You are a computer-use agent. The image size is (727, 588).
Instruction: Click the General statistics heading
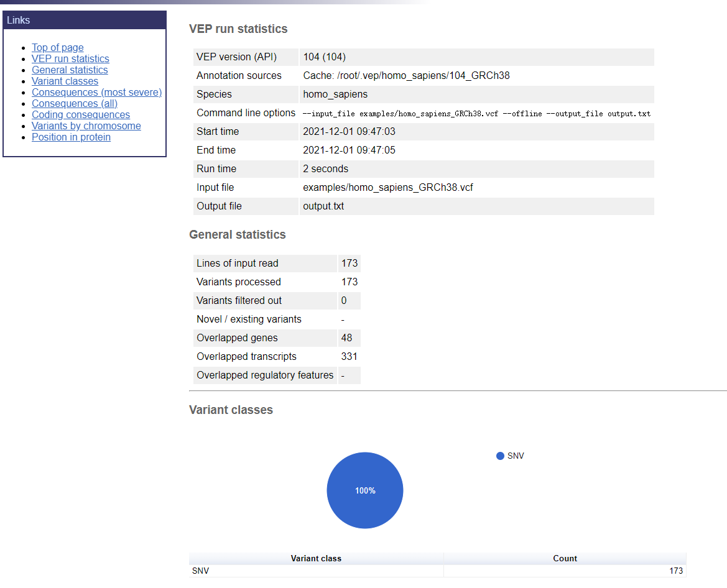[x=238, y=234]
